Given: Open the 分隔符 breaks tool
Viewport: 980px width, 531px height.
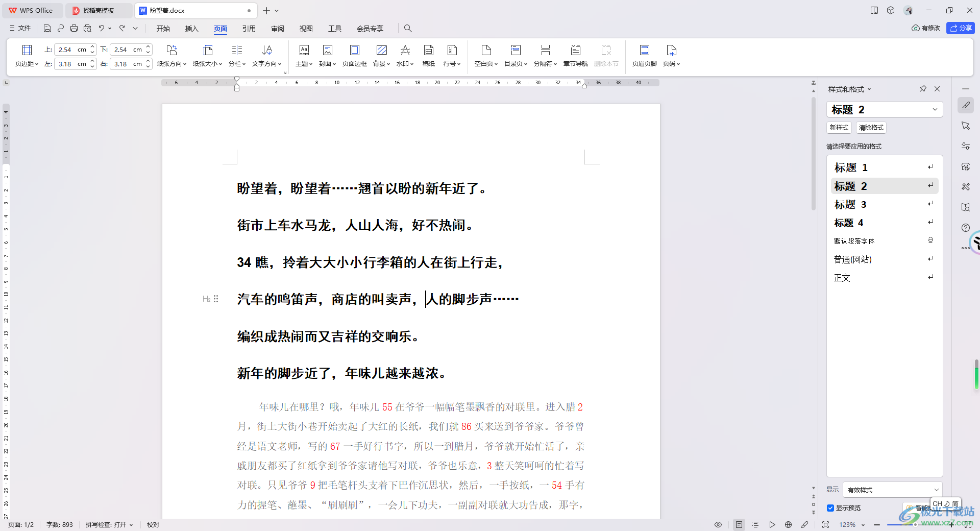Looking at the screenshot, I should pyautogui.click(x=545, y=56).
